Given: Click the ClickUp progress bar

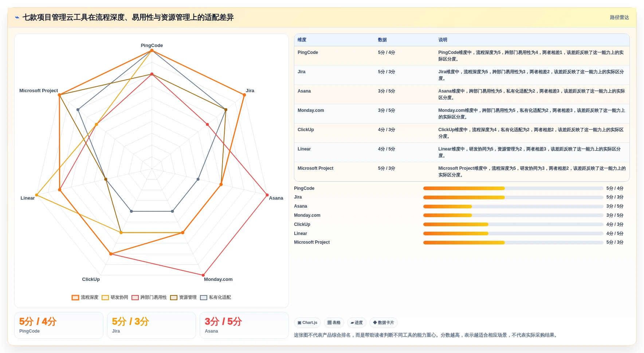Looking at the screenshot, I should [x=513, y=224].
